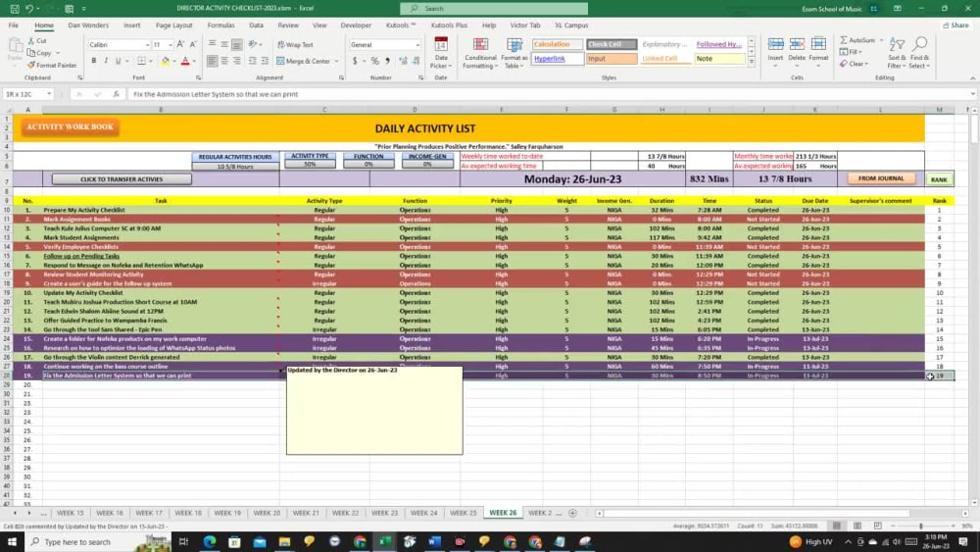Open the Kutools Plus tab
980x552 pixels.
449,25
